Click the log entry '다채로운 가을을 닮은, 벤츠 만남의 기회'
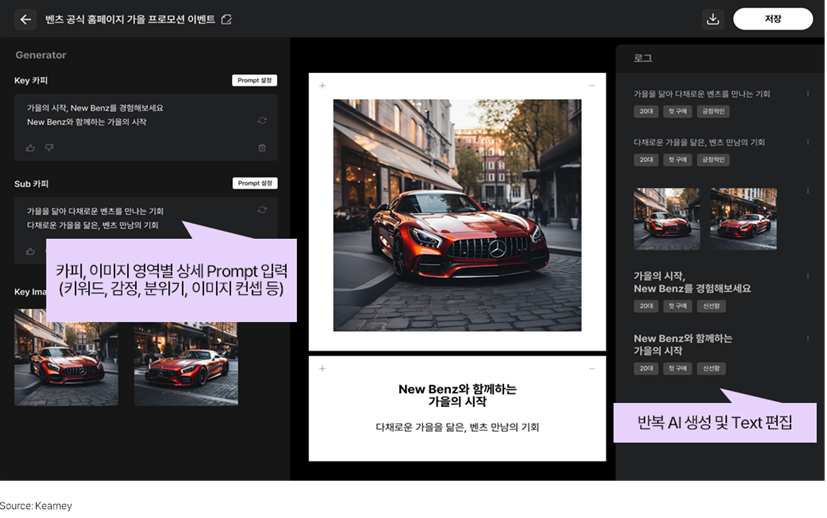 (x=699, y=142)
